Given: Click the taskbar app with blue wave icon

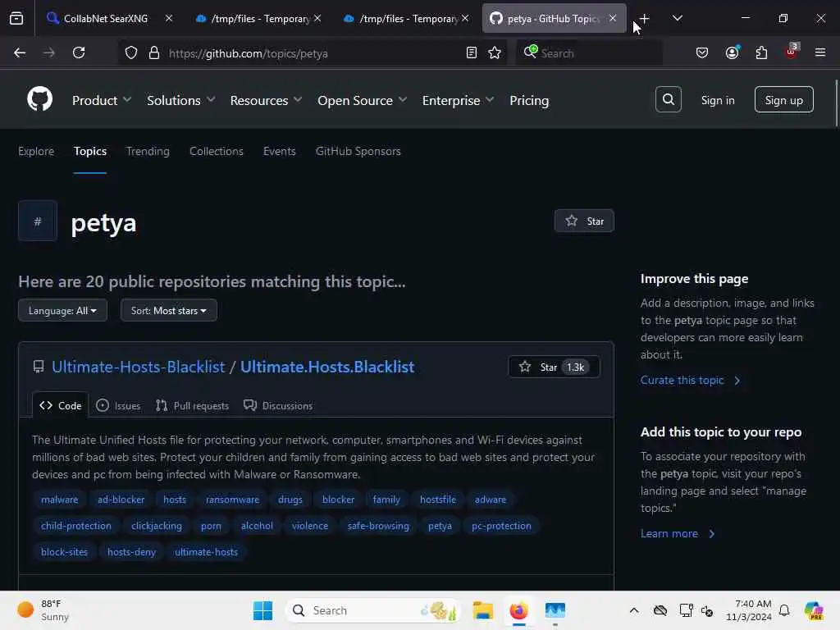Looking at the screenshot, I should 555,610.
